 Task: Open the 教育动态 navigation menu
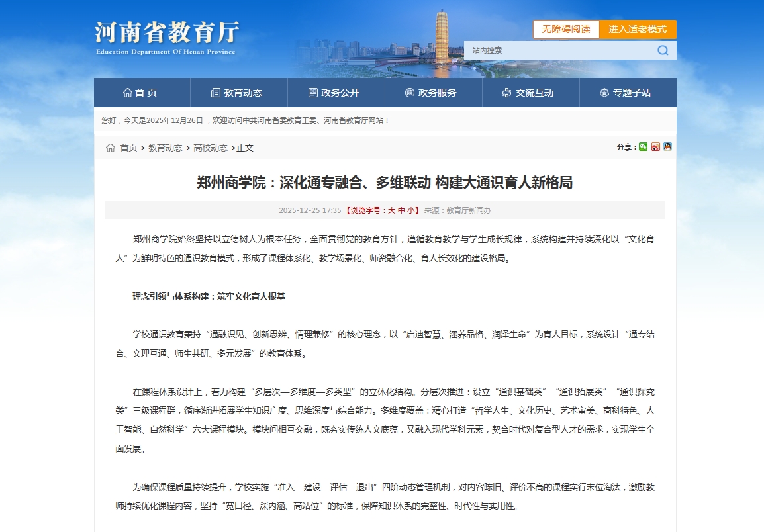pyautogui.click(x=236, y=93)
